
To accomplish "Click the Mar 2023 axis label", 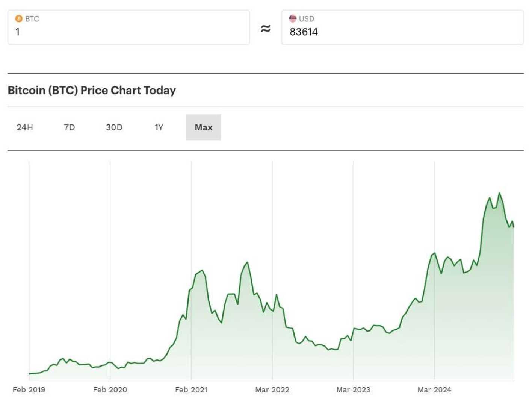I will pyautogui.click(x=354, y=390).
